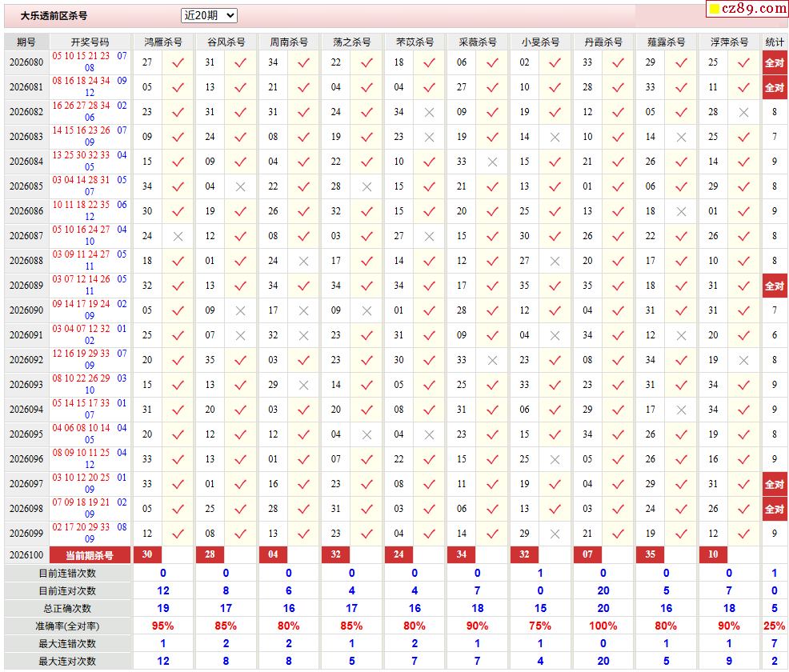Click the 目前连错次数 row label
789x672 pixels.
pos(67,574)
